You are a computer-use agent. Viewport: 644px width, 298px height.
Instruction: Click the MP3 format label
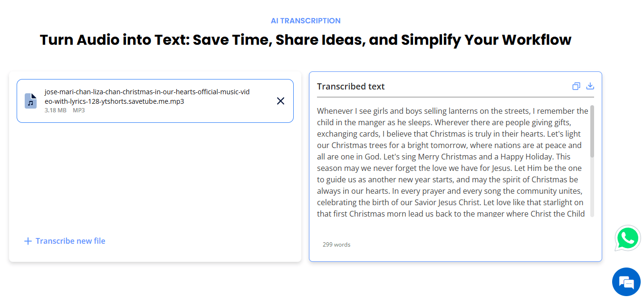(x=78, y=110)
